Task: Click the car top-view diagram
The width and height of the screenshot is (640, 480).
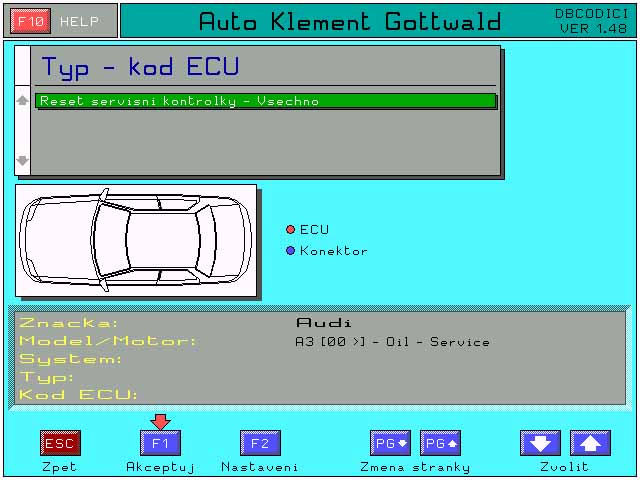Action: [x=136, y=240]
